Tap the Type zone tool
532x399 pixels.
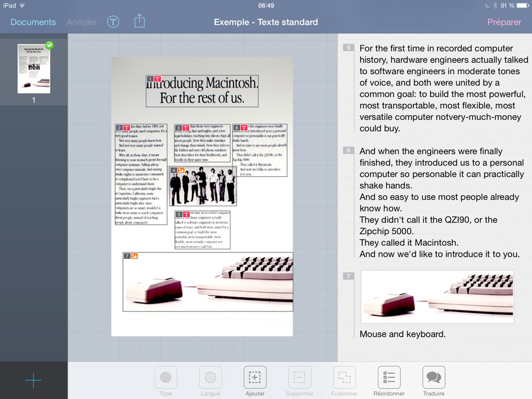point(166,381)
